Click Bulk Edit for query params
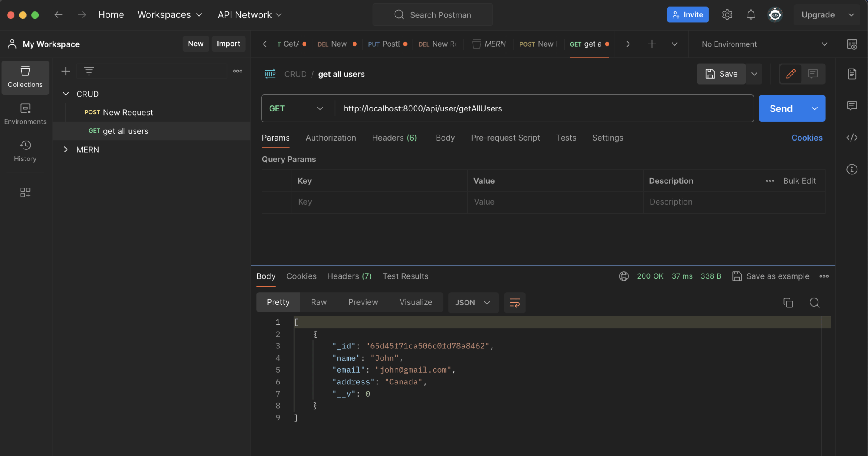 coord(799,181)
